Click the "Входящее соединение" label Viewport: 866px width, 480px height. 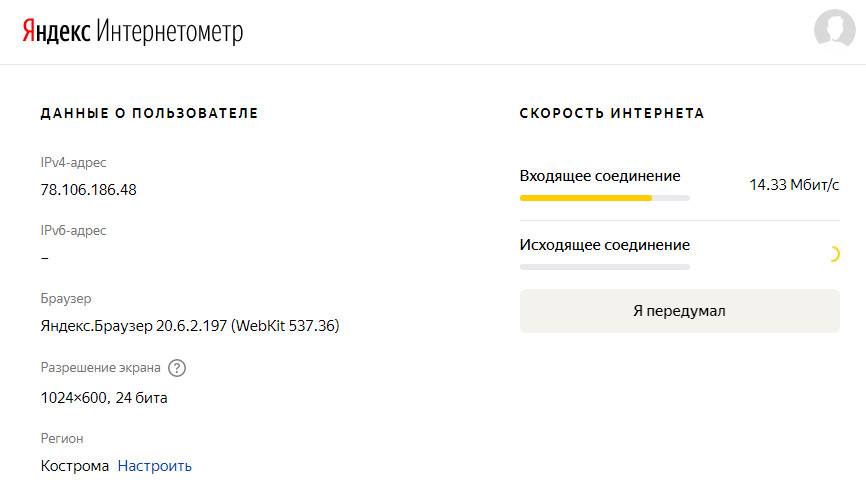[x=600, y=176]
